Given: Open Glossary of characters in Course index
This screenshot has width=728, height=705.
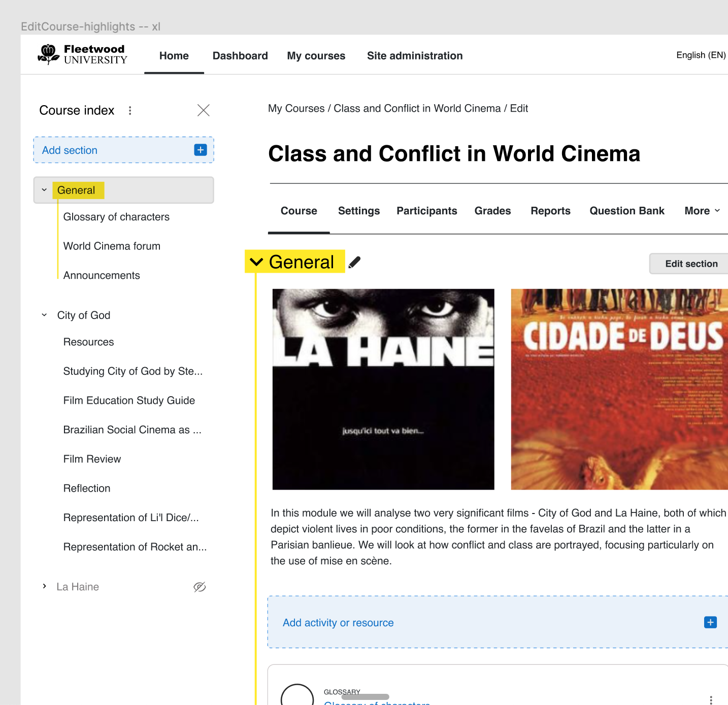Looking at the screenshot, I should (116, 217).
